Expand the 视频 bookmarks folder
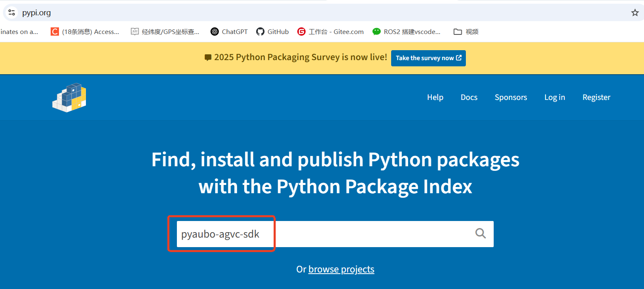Viewport: 644px width, 289px height. click(466, 32)
